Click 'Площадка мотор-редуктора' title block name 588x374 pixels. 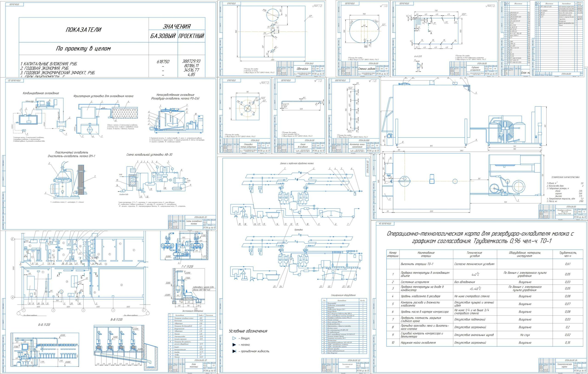(248, 146)
